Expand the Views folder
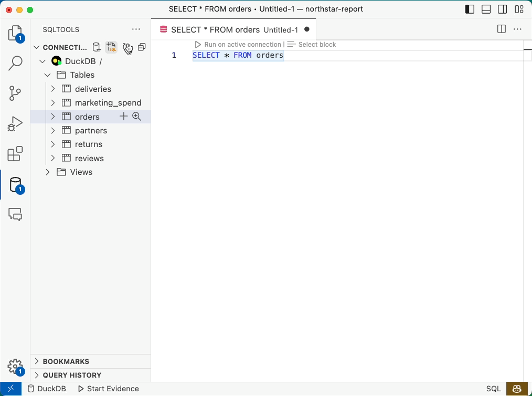Image resolution: width=532 pixels, height=396 pixels. pyautogui.click(x=48, y=172)
